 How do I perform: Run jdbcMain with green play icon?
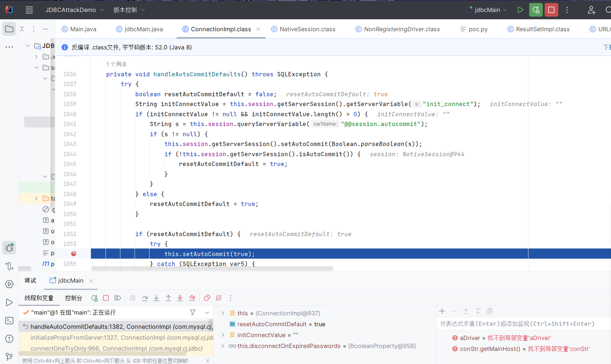point(520,10)
